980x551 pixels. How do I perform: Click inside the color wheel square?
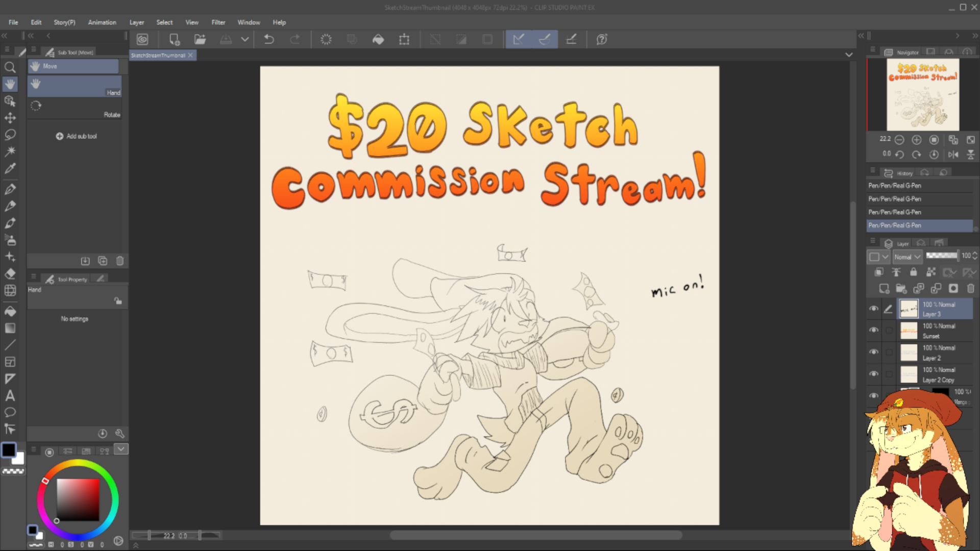click(78, 499)
